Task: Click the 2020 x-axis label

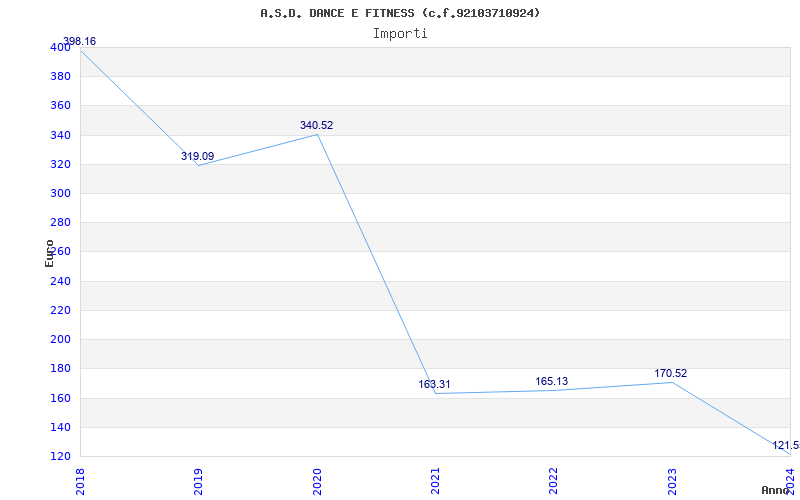Action: click(x=316, y=482)
